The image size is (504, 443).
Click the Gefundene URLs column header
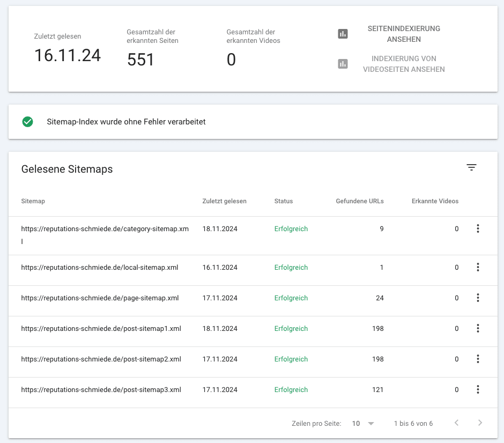(360, 201)
